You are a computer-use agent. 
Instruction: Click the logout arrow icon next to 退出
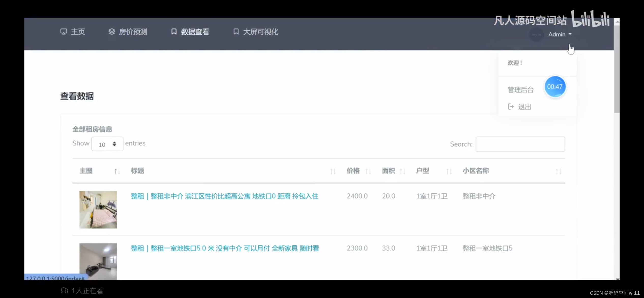point(511,106)
